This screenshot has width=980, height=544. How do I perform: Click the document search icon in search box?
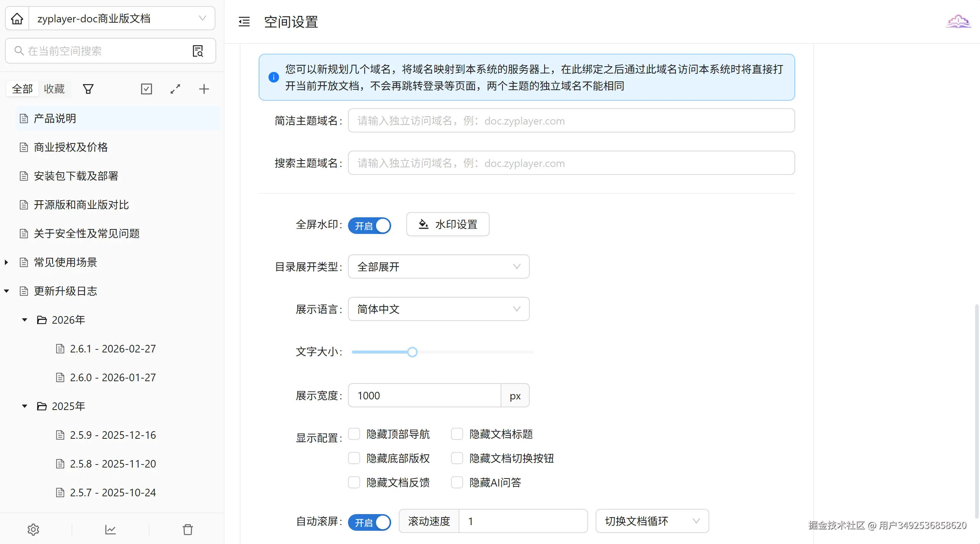[x=198, y=51]
